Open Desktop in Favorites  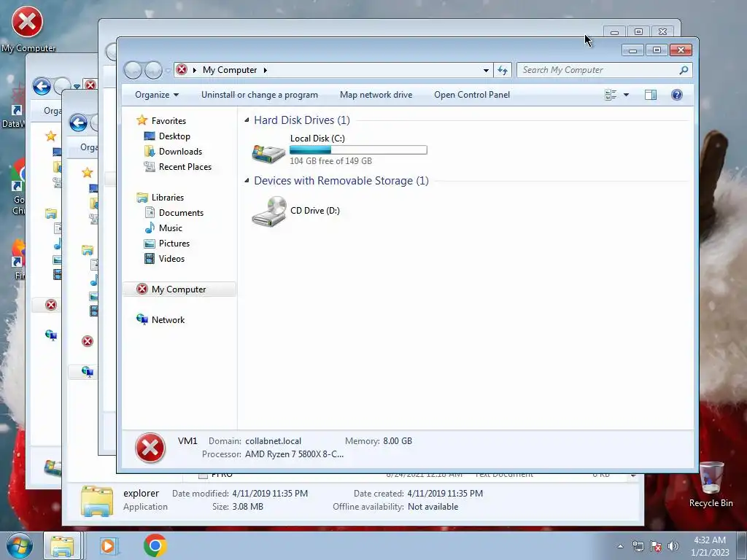pos(174,136)
